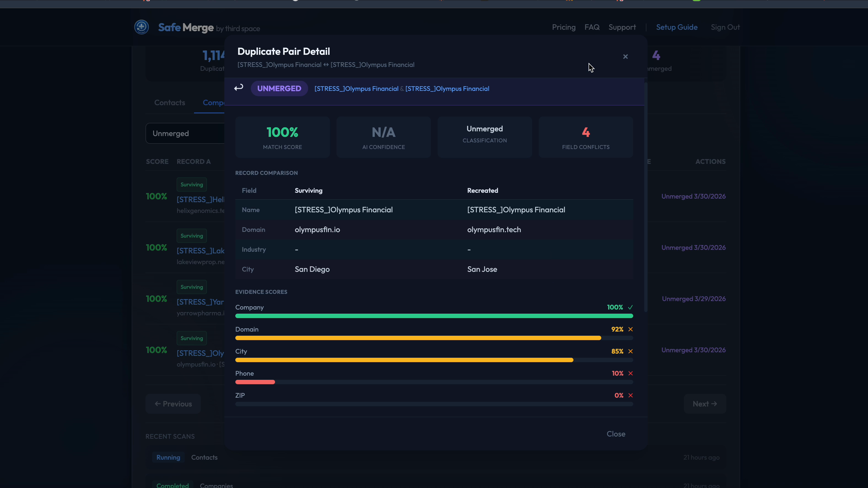868x488 pixels.
Task: Open the Pricing page
Action: [564, 27]
